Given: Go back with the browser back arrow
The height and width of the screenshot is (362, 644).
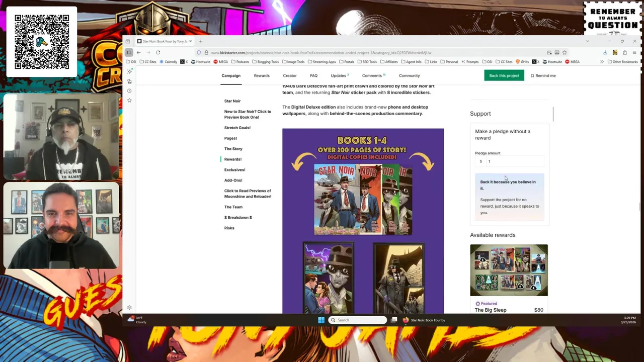Looking at the screenshot, I should (139, 52).
